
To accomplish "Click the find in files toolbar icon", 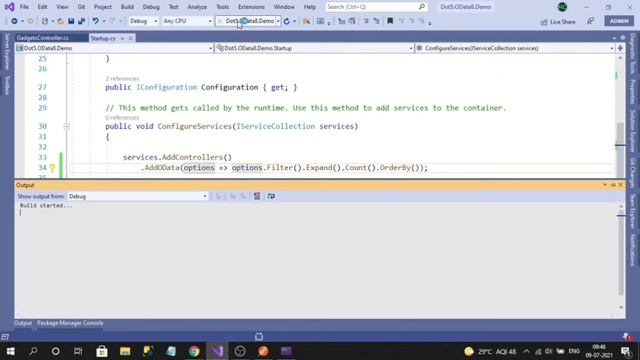I will 306,21.
